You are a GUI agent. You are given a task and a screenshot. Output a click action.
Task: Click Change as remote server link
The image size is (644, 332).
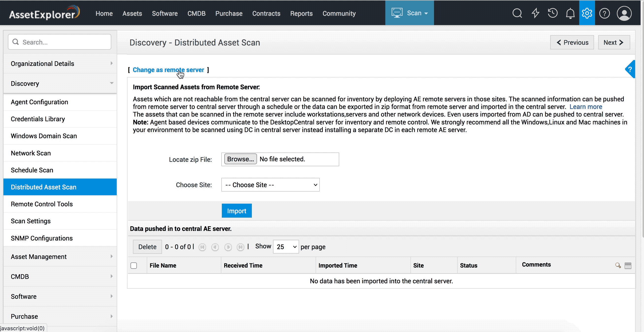168,70
